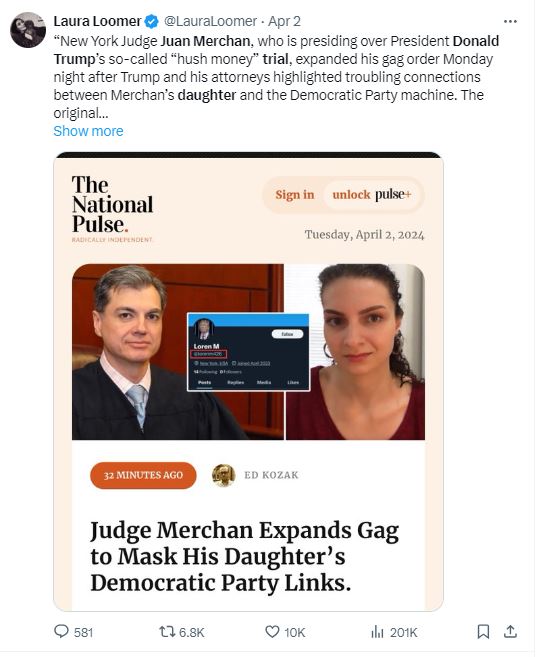Click Sign in on the National Pulse card

(x=295, y=195)
